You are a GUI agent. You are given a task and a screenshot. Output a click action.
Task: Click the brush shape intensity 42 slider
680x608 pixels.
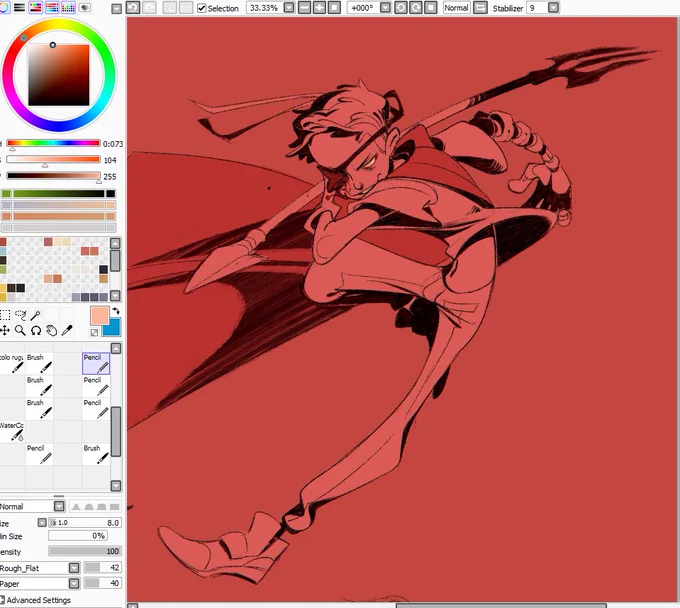102,567
